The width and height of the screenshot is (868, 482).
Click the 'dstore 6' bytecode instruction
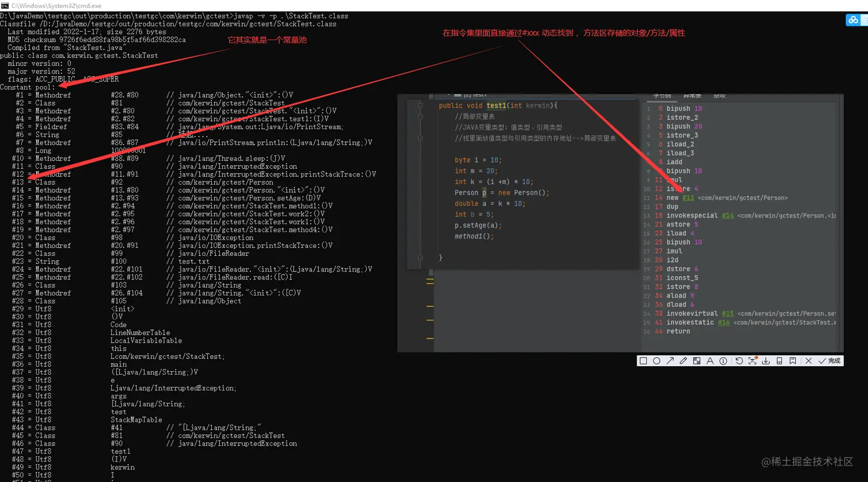click(x=682, y=269)
